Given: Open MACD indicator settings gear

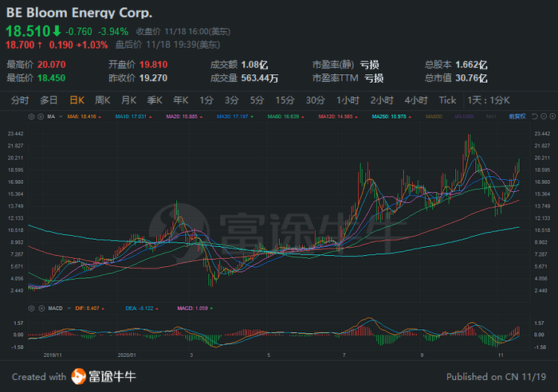Looking at the screenshot, I should click(31, 308).
